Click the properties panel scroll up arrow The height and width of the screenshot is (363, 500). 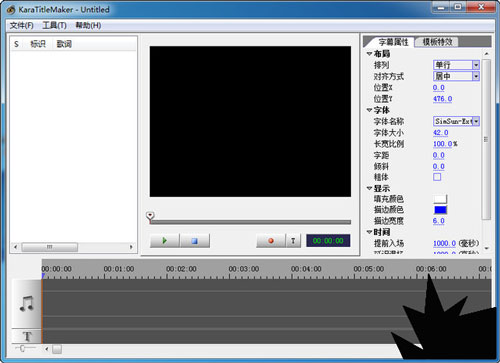click(486, 54)
